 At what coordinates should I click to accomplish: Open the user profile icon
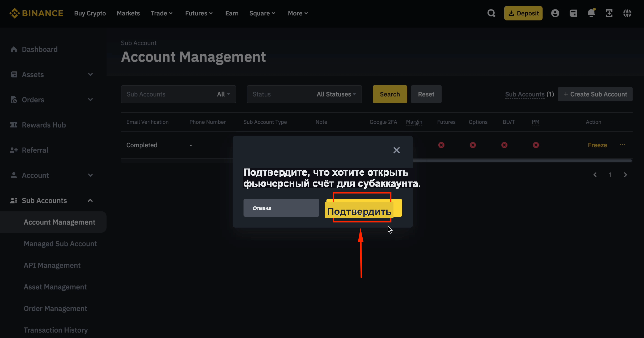click(x=555, y=13)
